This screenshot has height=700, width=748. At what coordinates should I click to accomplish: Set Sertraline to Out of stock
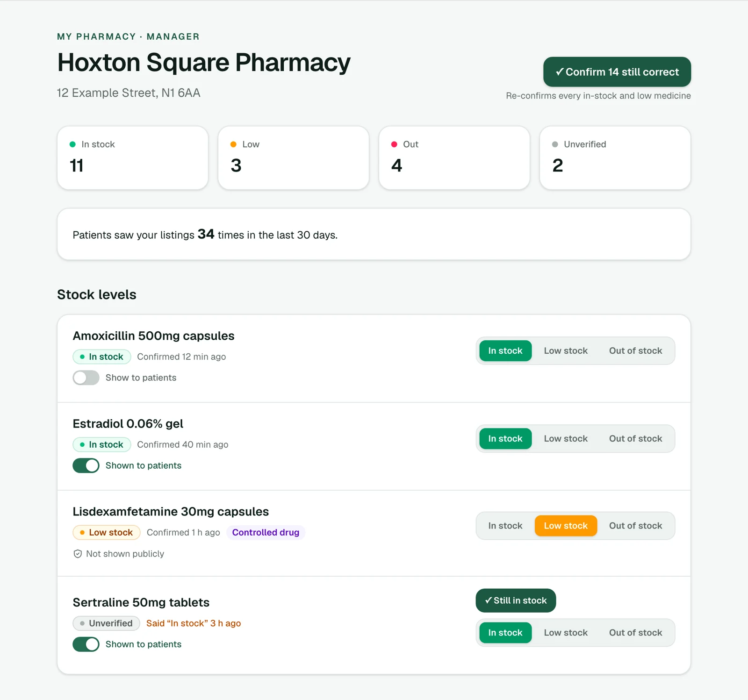pyautogui.click(x=635, y=633)
